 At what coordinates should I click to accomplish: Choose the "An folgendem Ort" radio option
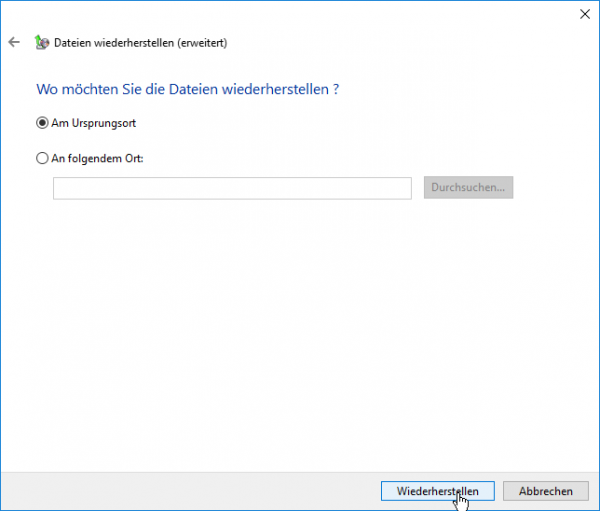pos(42,158)
